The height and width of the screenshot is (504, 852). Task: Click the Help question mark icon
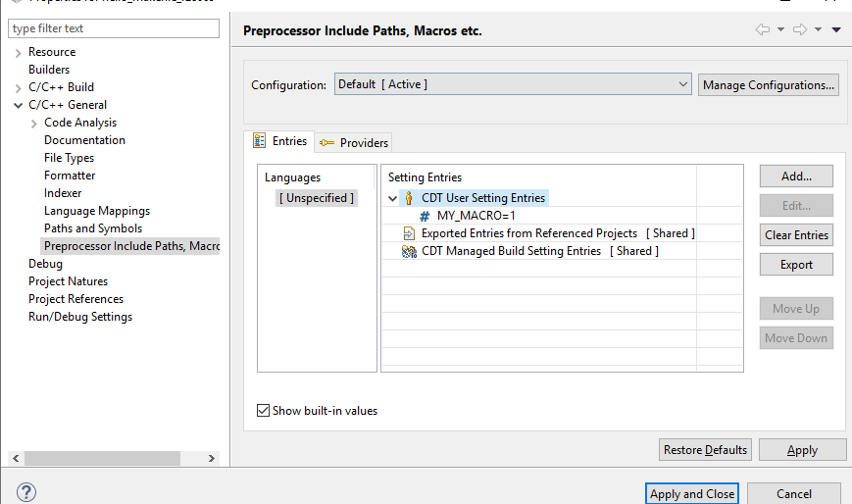pos(26,492)
